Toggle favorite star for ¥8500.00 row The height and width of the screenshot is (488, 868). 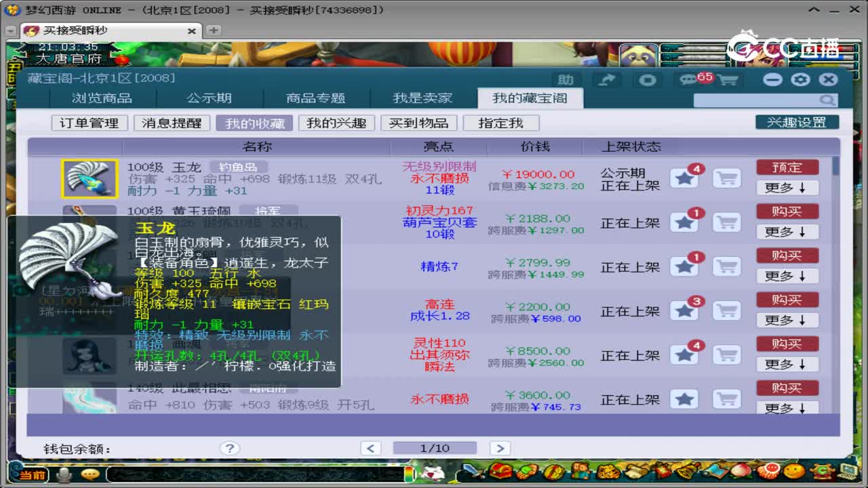coord(684,354)
